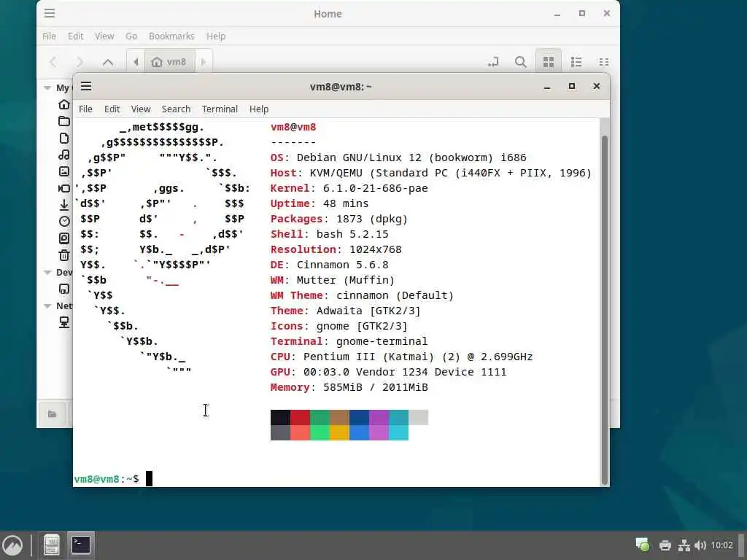
Task: Open the Videos camera icon in Nemo sidebar
Action: coord(64,188)
